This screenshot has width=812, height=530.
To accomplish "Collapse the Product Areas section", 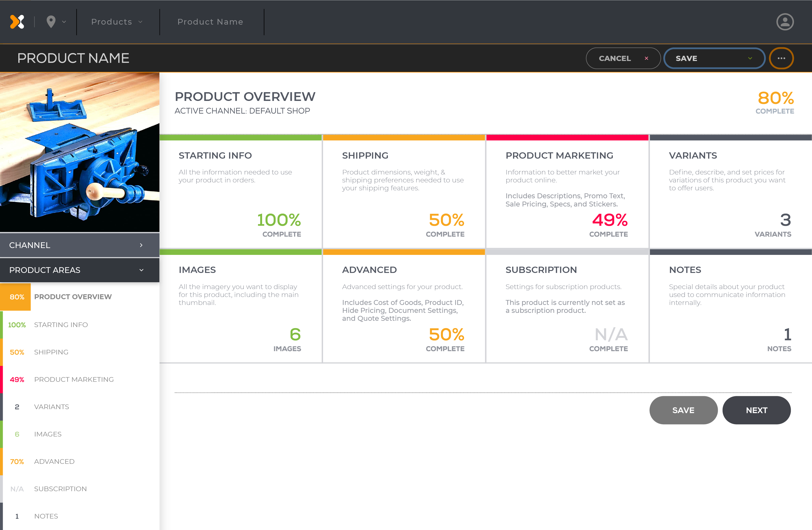I will click(141, 270).
